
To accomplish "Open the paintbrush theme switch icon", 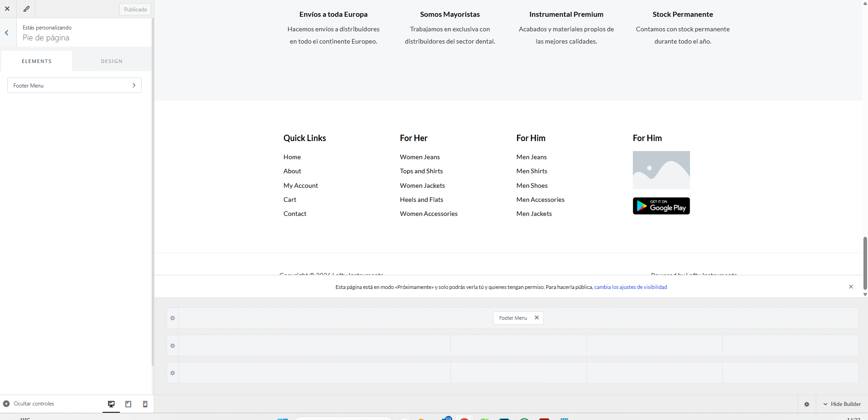I will (26, 9).
